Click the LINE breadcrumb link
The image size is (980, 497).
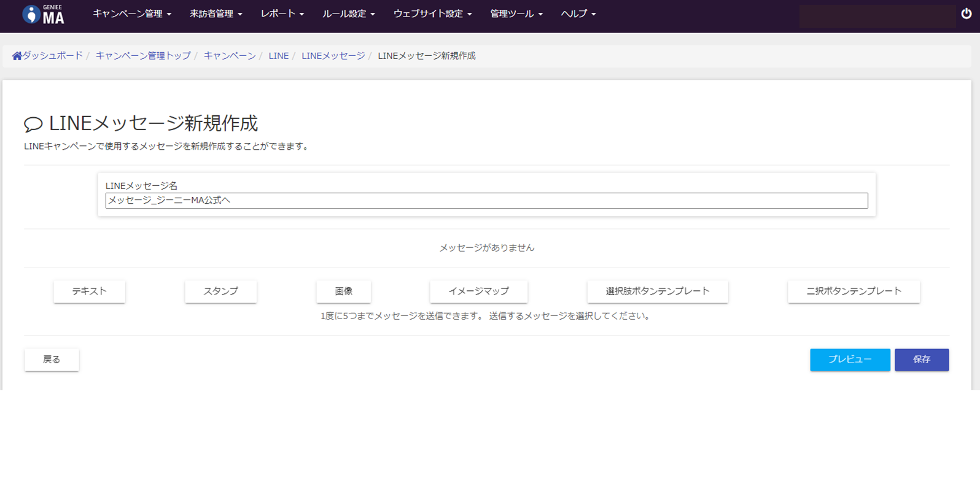tap(279, 56)
